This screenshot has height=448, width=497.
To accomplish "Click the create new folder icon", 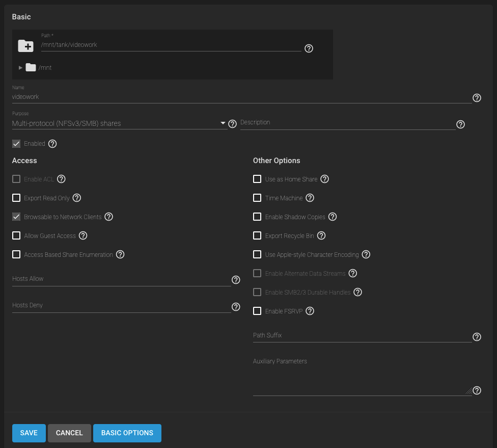I will tap(25, 46).
